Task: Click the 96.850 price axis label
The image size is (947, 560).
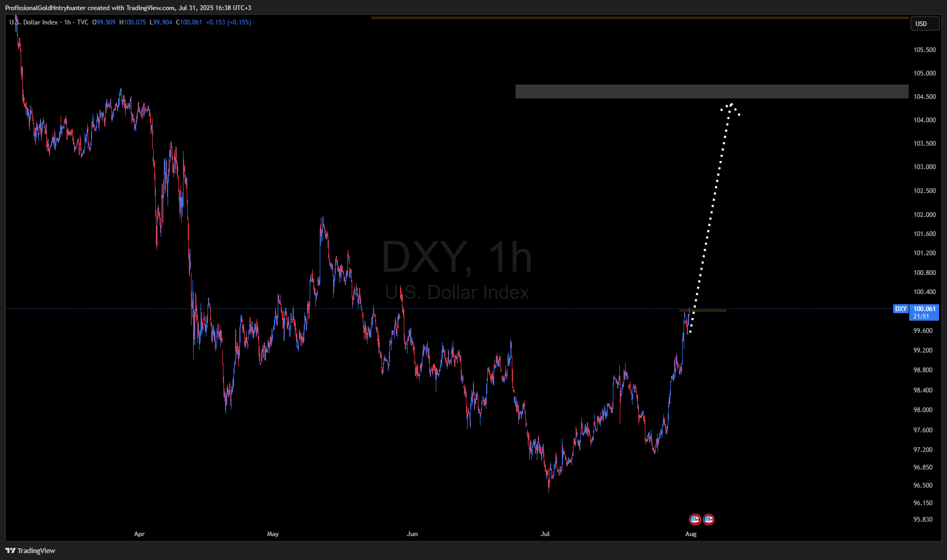Action: pyautogui.click(x=923, y=467)
